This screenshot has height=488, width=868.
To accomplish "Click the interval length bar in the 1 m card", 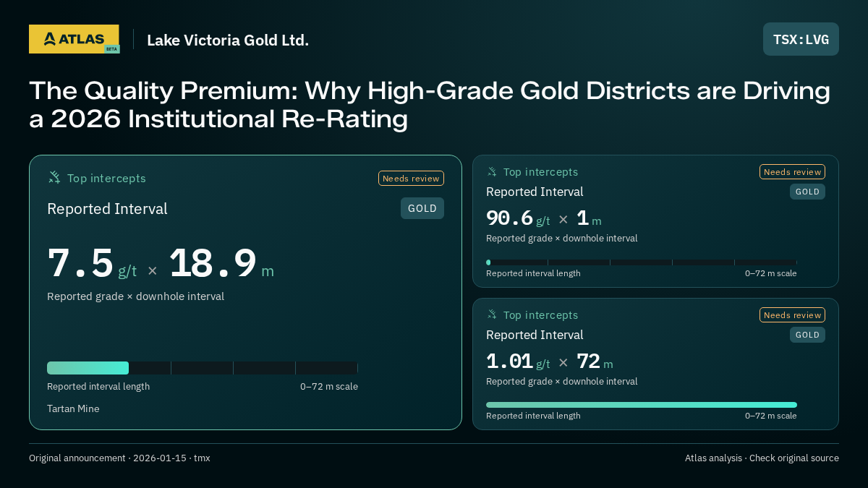I will 642,262.
